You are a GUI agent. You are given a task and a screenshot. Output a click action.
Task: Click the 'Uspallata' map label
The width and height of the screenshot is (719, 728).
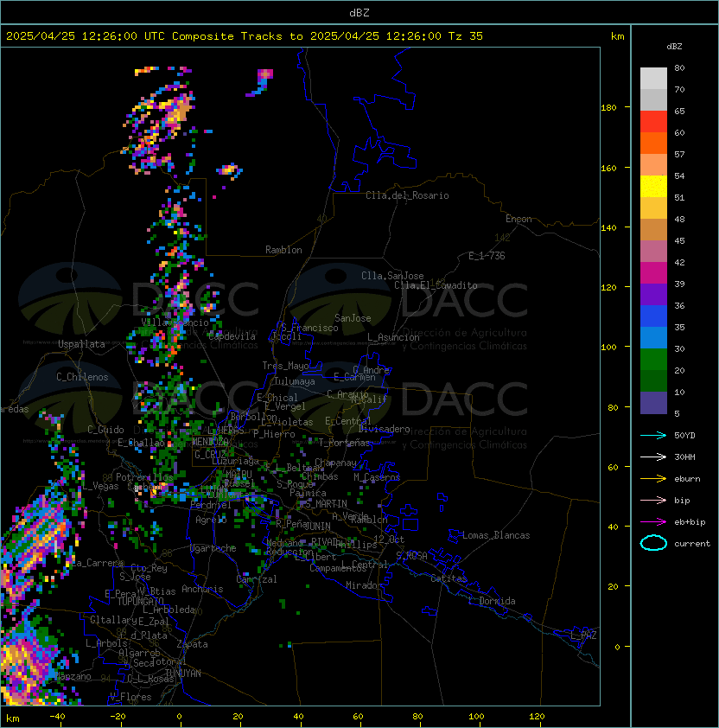(x=81, y=344)
